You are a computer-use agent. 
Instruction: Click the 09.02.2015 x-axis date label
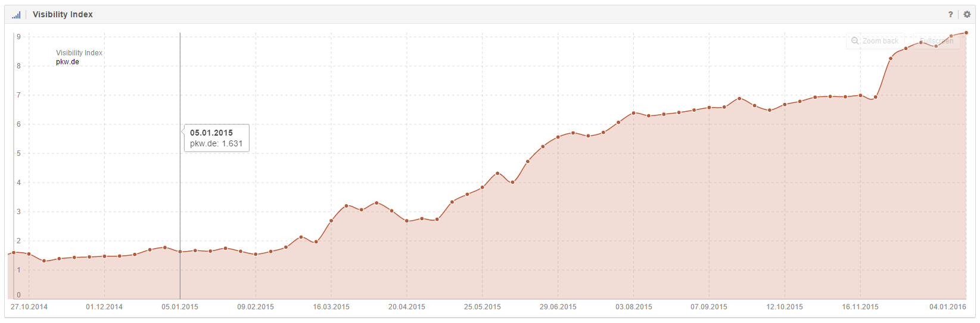point(256,307)
